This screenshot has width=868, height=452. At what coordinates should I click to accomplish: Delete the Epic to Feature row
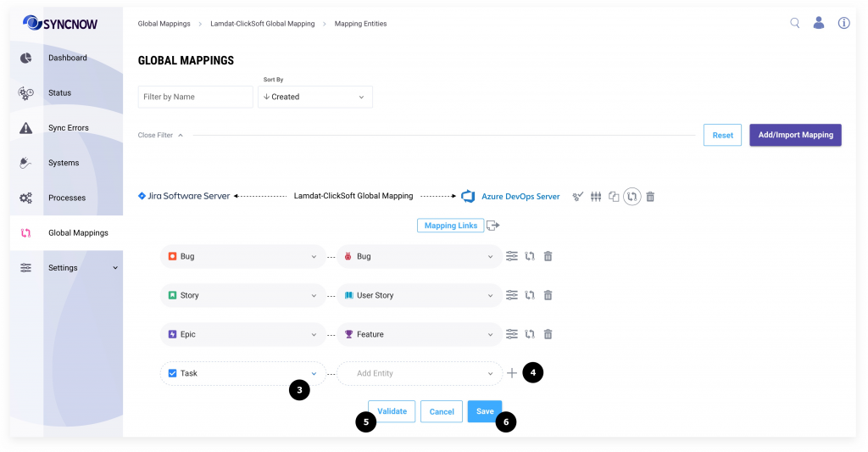[x=548, y=334]
